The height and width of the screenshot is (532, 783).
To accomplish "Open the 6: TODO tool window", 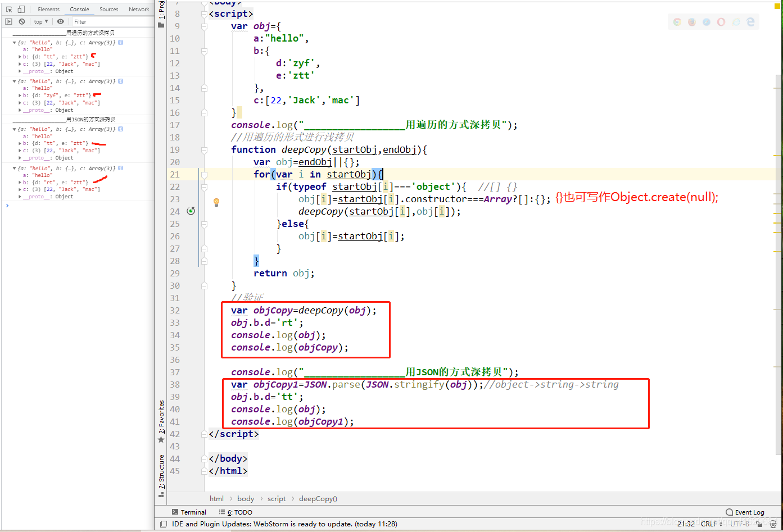I will click(x=236, y=512).
